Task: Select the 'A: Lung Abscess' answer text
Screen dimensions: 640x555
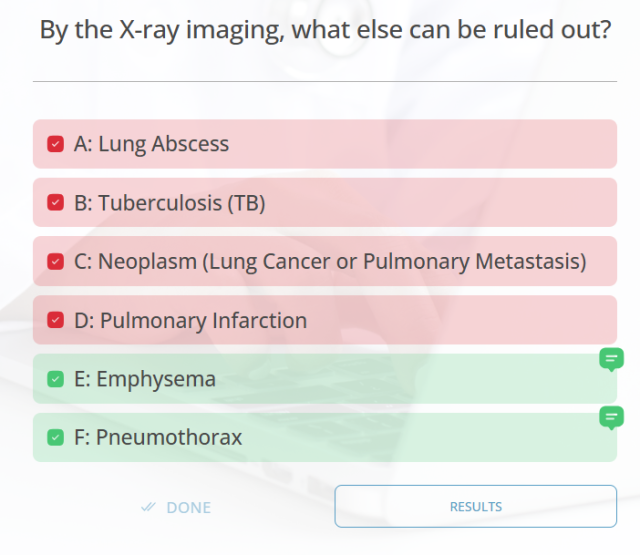Action: click(151, 144)
